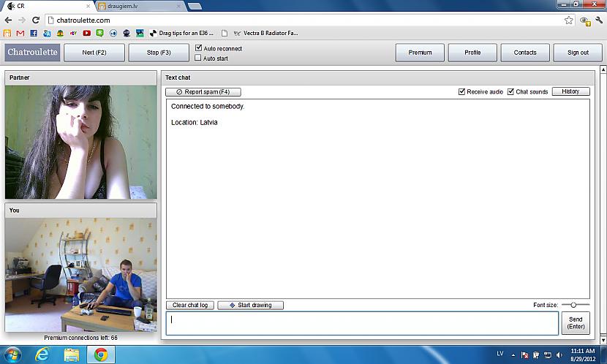Enable the Auto start checkbox
The height and width of the screenshot is (364, 607).
pyautogui.click(x=197, y=58)
